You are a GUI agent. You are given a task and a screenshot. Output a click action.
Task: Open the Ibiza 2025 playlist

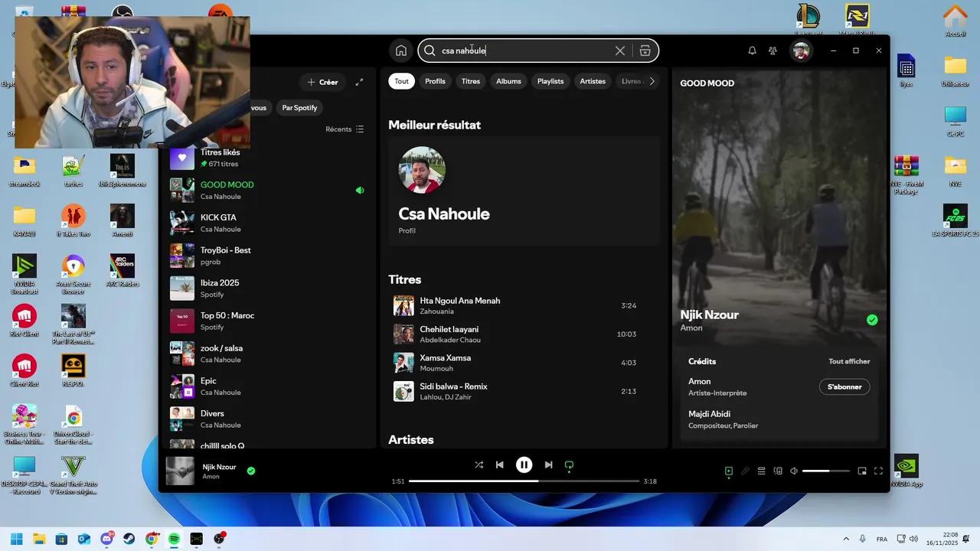(x=268, y=288)
